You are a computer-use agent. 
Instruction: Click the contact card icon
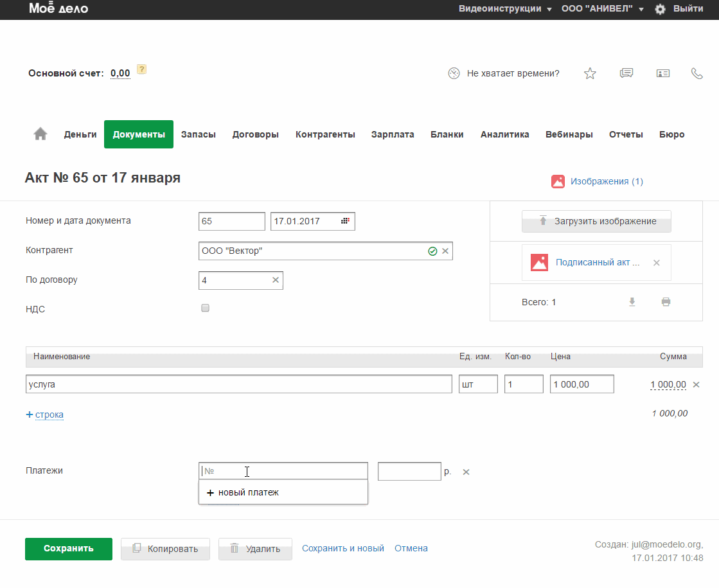[x=662, y=73]
